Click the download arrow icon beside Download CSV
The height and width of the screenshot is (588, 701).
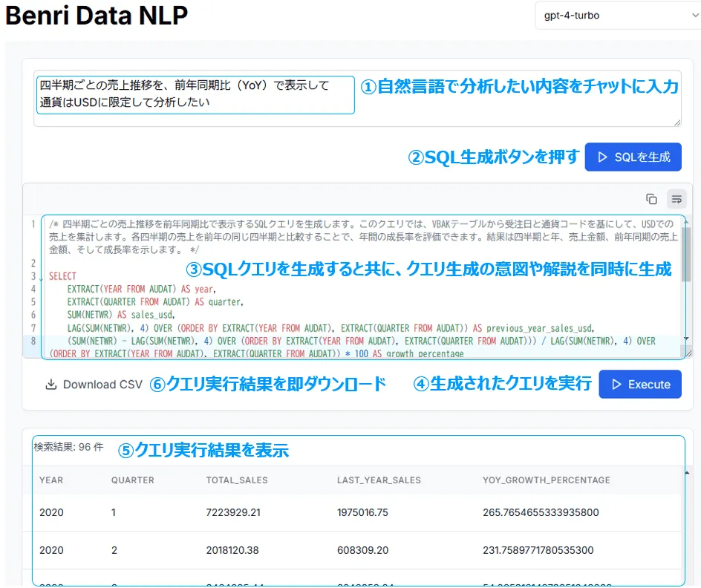51,385
